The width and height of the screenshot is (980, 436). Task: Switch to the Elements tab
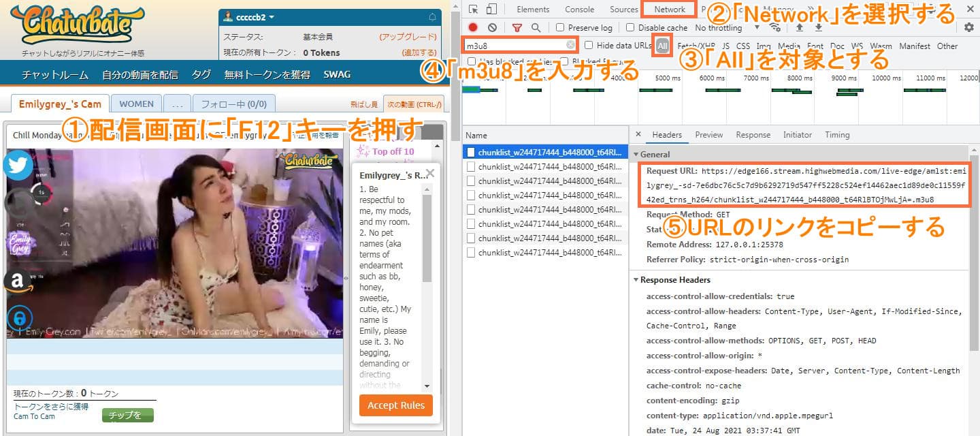(x=533, y=9)
